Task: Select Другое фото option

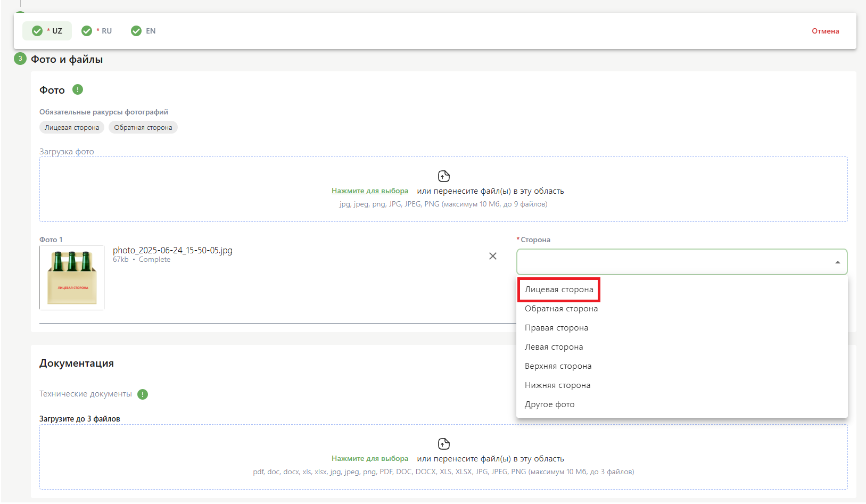Action: pyautogui.click(x=549, y=404)
